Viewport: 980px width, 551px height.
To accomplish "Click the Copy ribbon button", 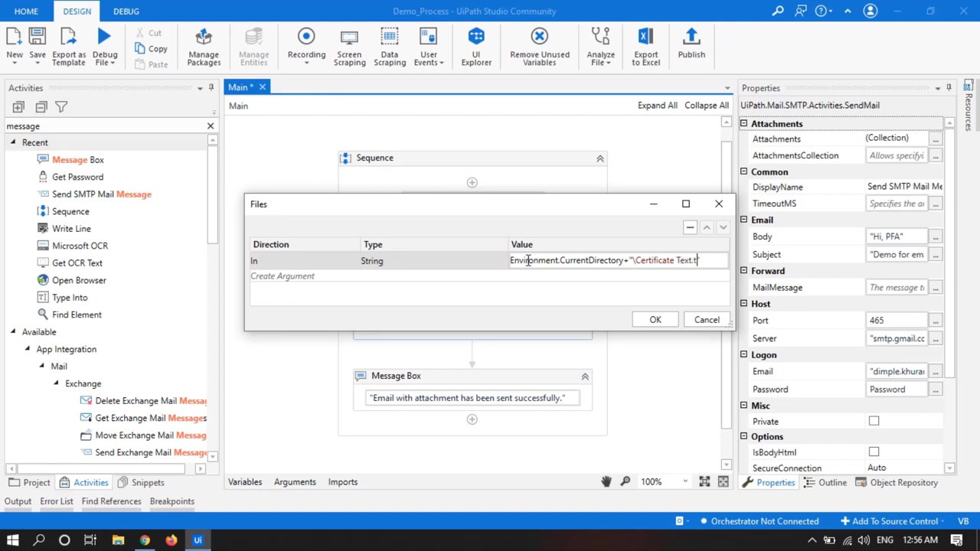I will click(150, 49).
